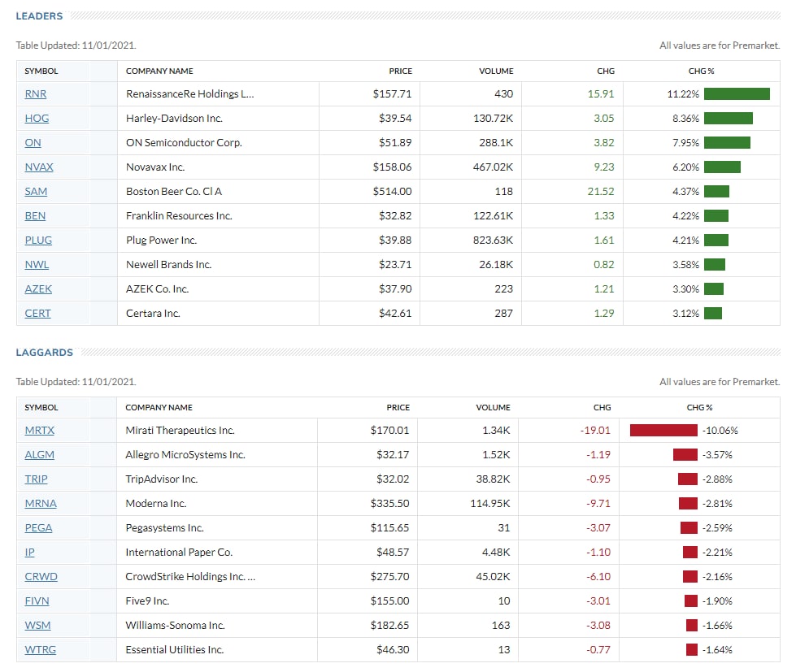This screenshot has height=672, width=796.
Task: Open the FIVN symbol link
Action: point(37,600)
